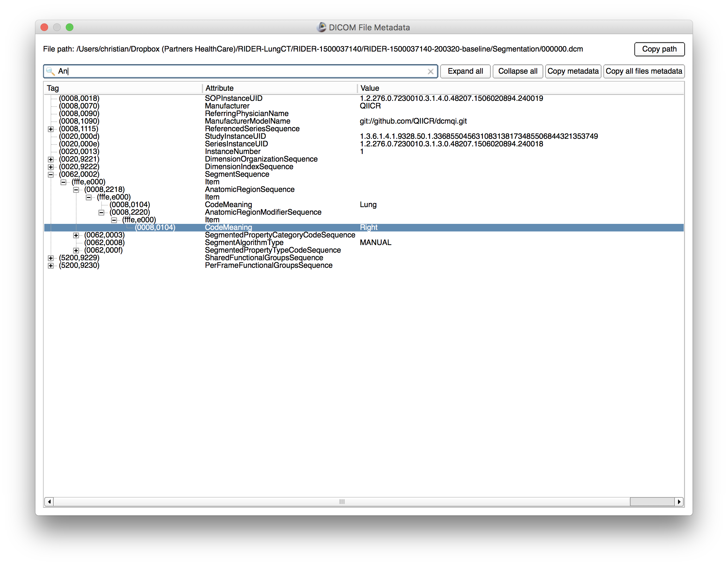The image size is (728, 566).
Task: Click Copy all files metadata
Action: (x=644, y=71)
